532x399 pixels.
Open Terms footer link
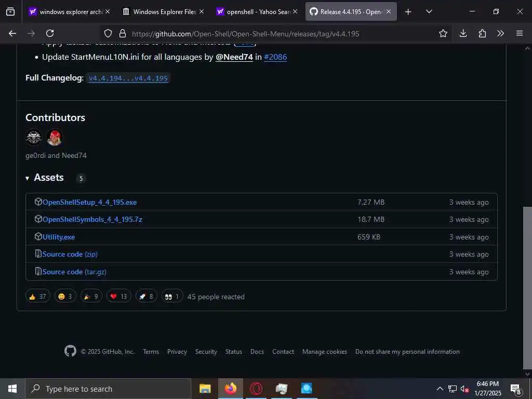pyautogui.click(x=151, y=352)
